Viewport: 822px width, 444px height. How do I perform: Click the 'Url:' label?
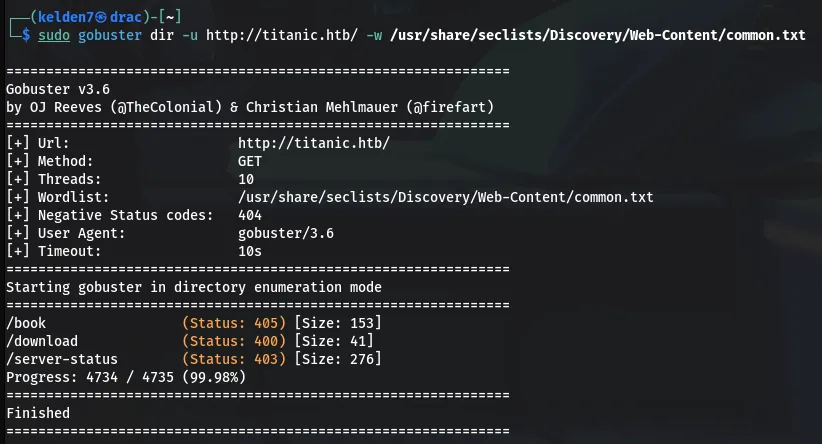[x=53, y=143]
